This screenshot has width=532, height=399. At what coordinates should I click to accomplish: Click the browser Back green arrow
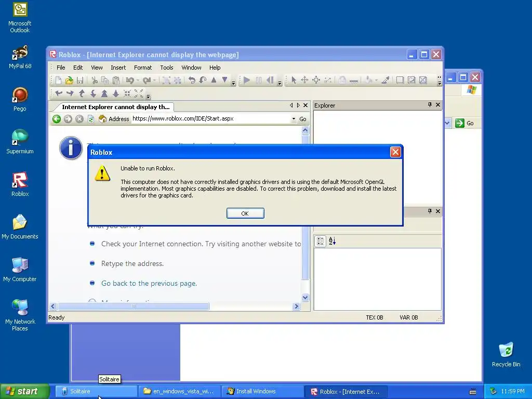(57, 119)
